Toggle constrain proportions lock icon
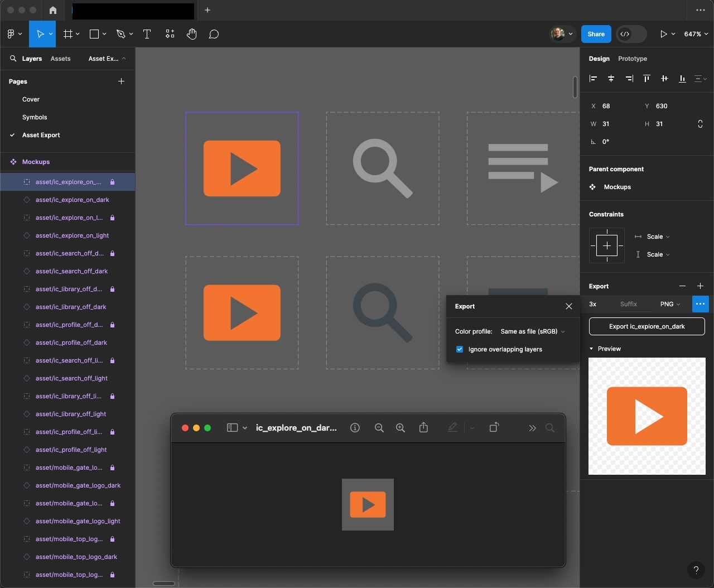The image size is (714, 588). (x=700, y=124)
